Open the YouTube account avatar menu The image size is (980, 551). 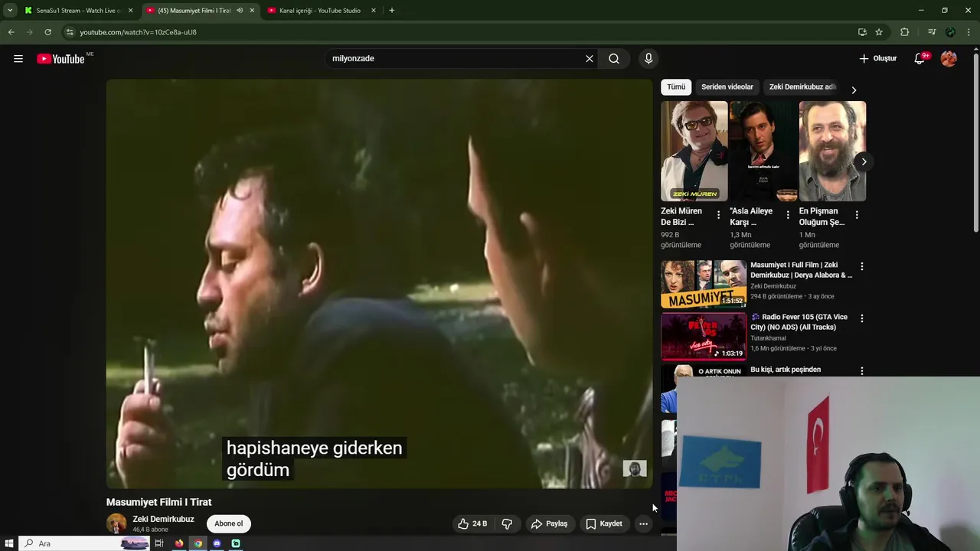pos(949,59)
